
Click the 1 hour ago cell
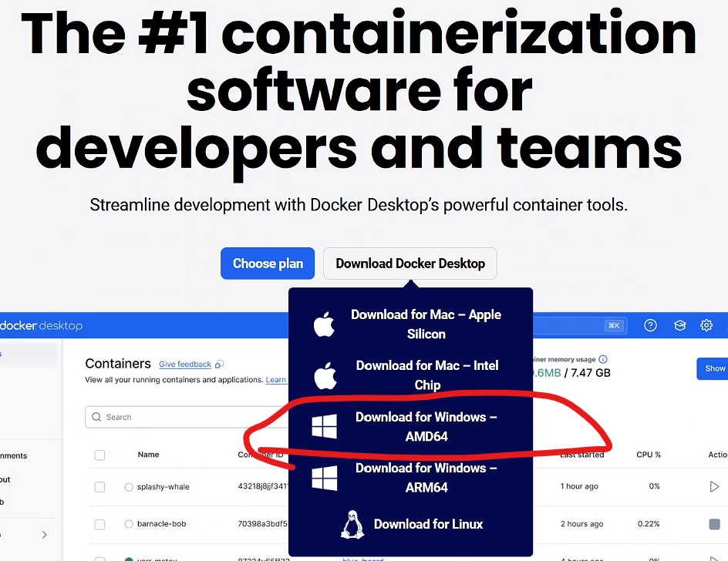tap(579, 486)
